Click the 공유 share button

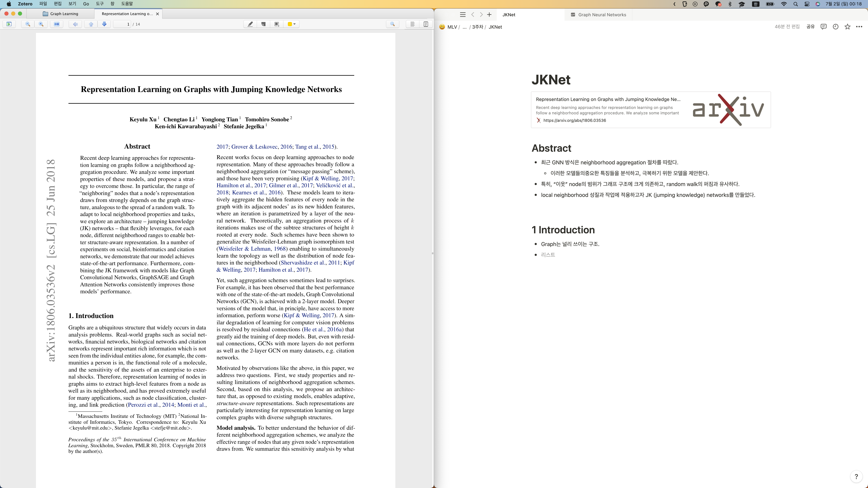click(x=810, y=27)
